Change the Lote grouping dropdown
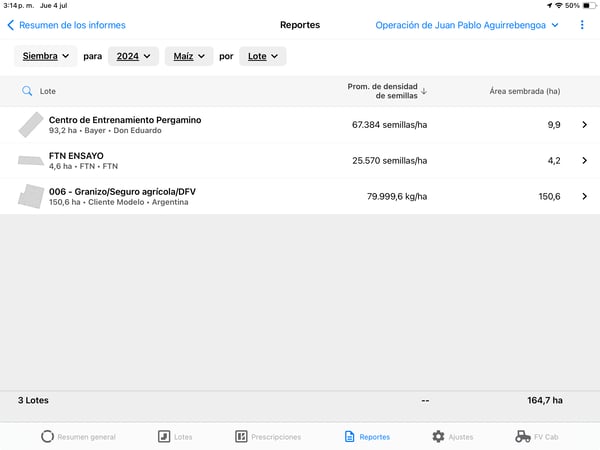 coord(263,57)
